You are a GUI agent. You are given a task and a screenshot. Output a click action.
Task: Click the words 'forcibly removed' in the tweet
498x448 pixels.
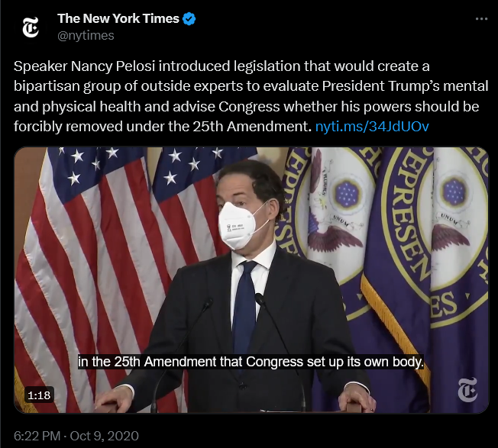tap(68, 127)
